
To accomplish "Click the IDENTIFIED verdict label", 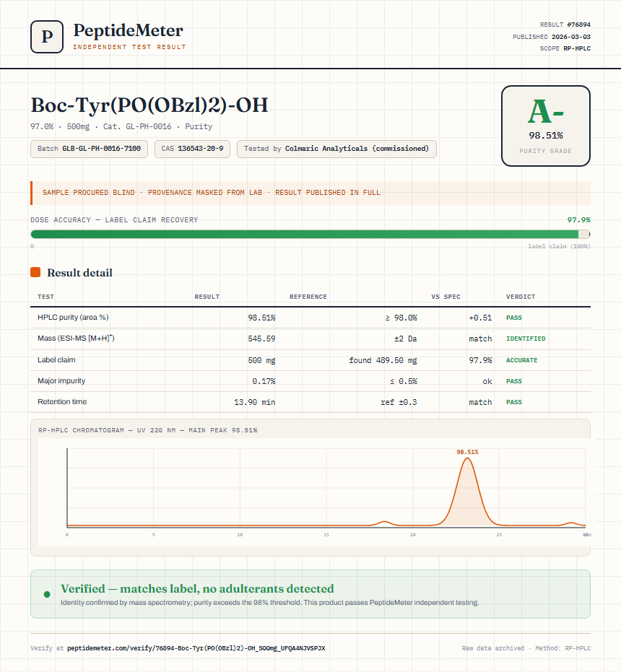I will 526,339.
